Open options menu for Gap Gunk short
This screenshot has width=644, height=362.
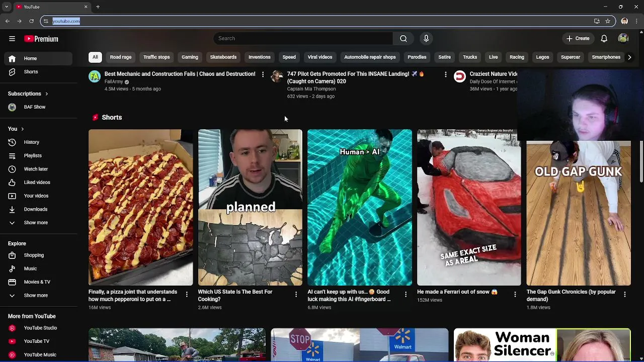click(624, 294)
